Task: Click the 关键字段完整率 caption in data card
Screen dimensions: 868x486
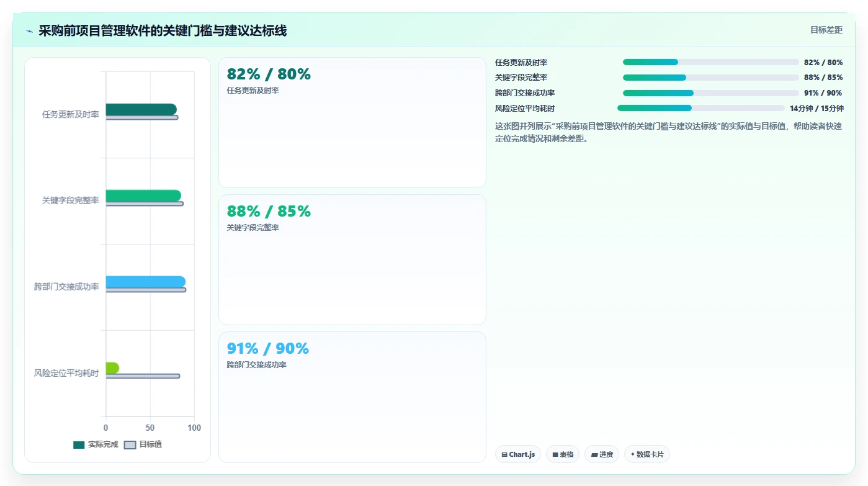Action: (x=253, y=228)
